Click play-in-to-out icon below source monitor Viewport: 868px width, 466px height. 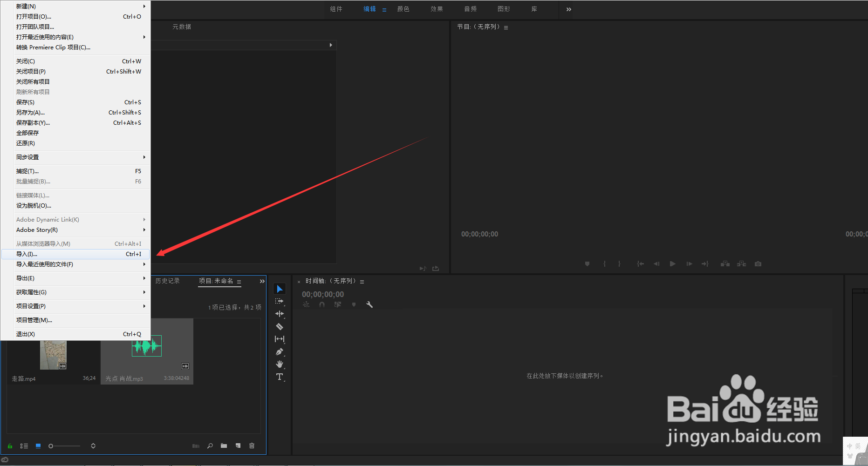(423, 269)
